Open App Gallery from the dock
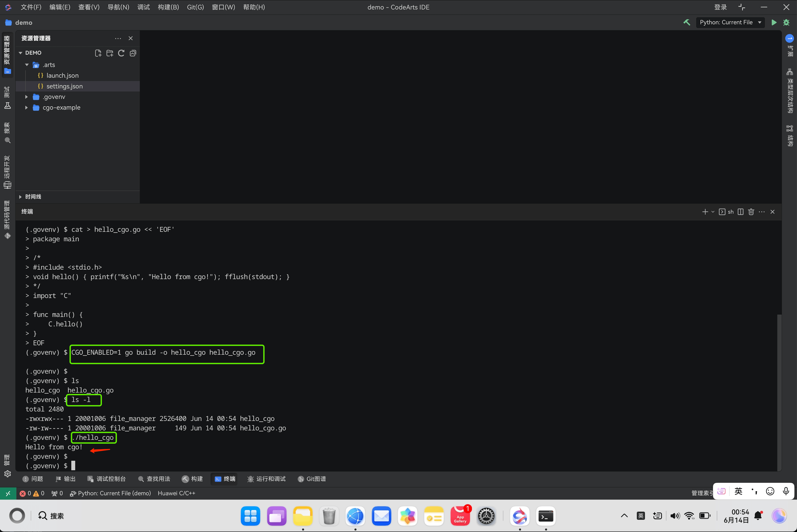This screenshot has height=532, width=797. point(460,516)
